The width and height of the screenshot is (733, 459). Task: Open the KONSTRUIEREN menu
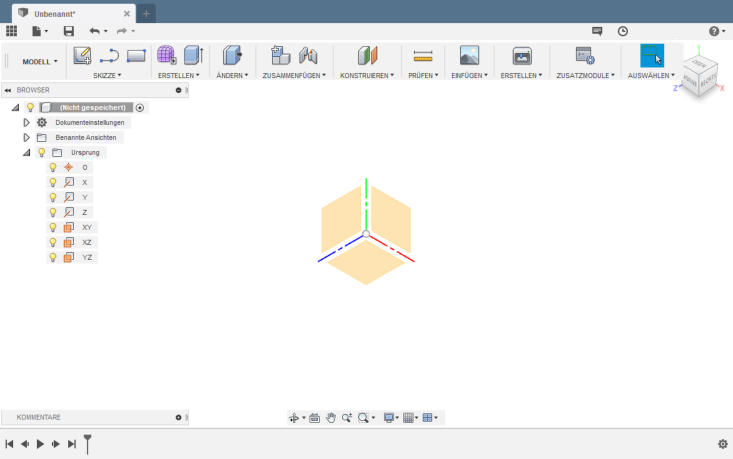[367, 75]
